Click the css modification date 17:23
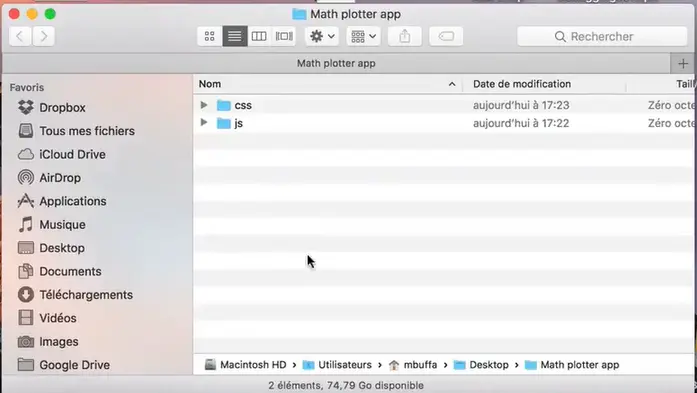 (521, 105)
